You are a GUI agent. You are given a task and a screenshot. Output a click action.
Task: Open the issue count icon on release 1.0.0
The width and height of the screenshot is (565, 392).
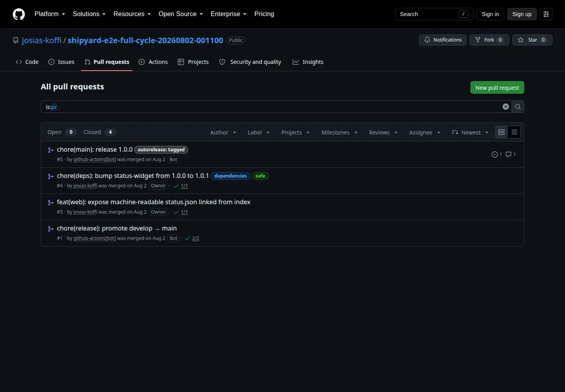[496, 154]
